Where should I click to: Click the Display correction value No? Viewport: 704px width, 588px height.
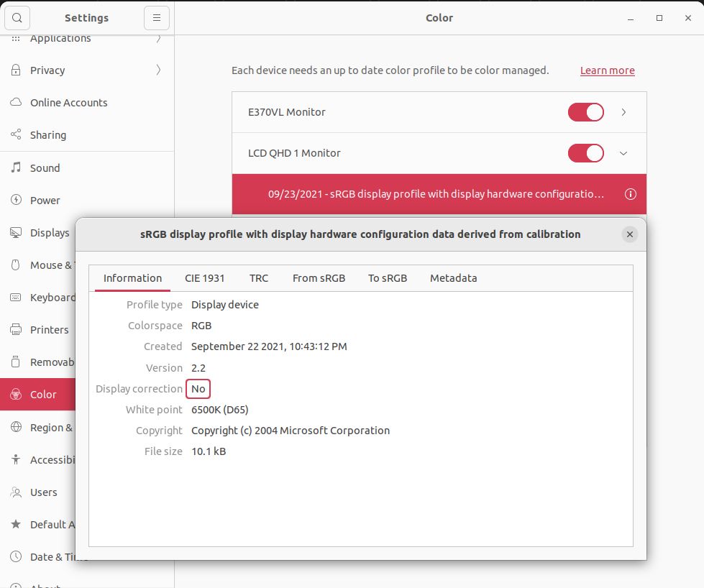(198, 389)
